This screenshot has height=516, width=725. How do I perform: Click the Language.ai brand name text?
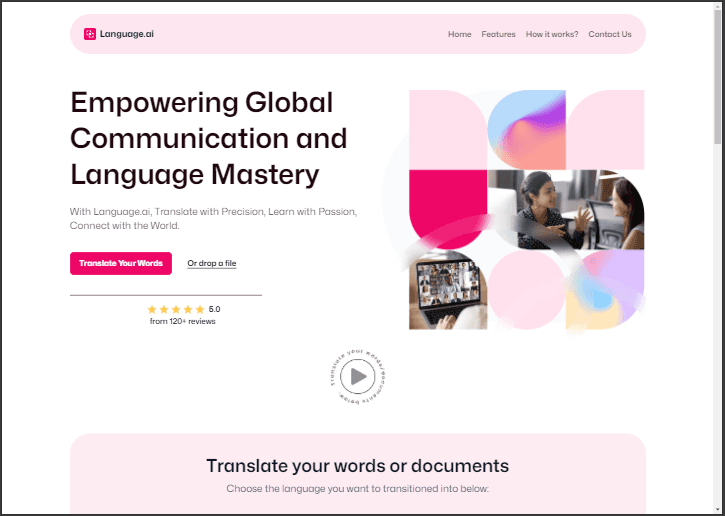(x=127, y=34)
